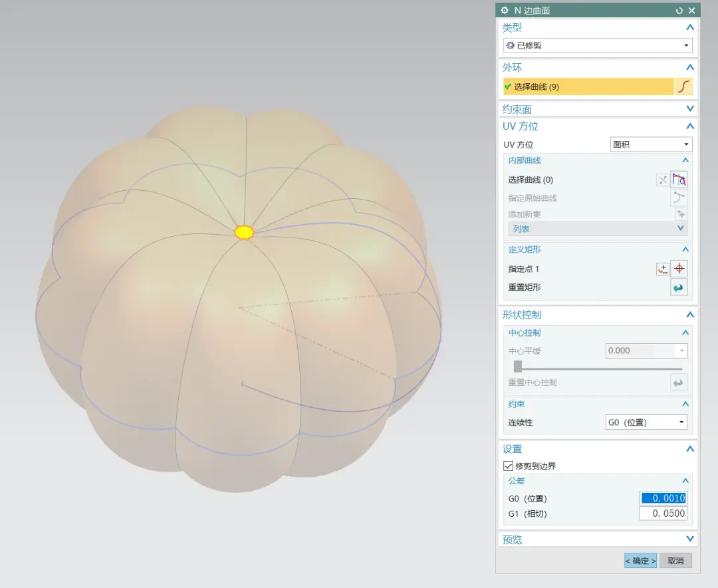Viewport: 718px width, 588px height.
Task: Click the curve selection icon in 外环
Action: [683, 86]
